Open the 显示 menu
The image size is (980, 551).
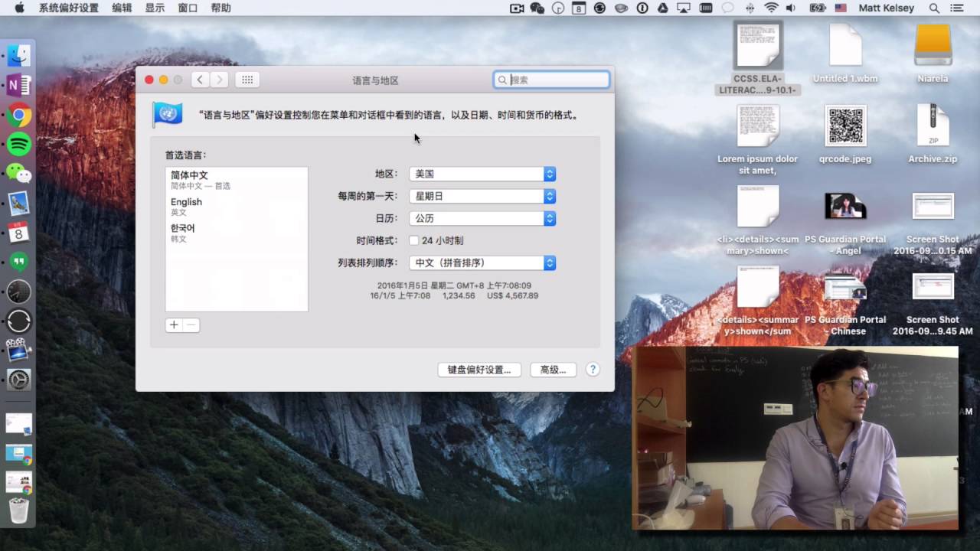155,8
